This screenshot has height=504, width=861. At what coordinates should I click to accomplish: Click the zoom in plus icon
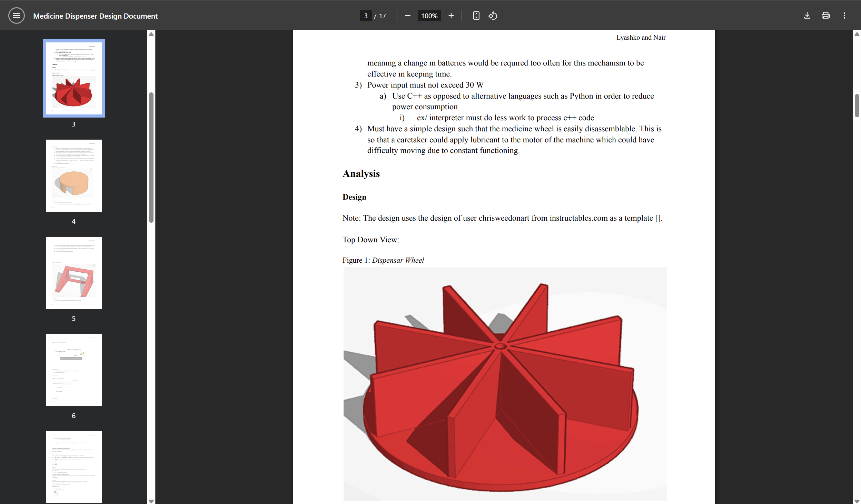[451, 16]
